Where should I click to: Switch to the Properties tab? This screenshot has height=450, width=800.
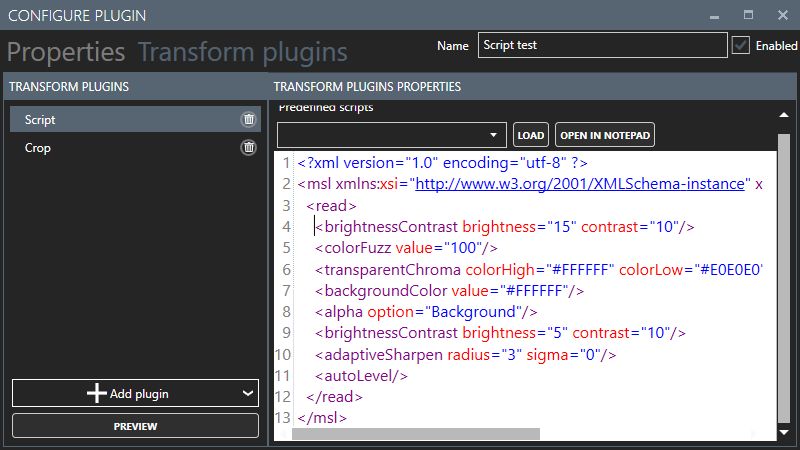point(66,52)
